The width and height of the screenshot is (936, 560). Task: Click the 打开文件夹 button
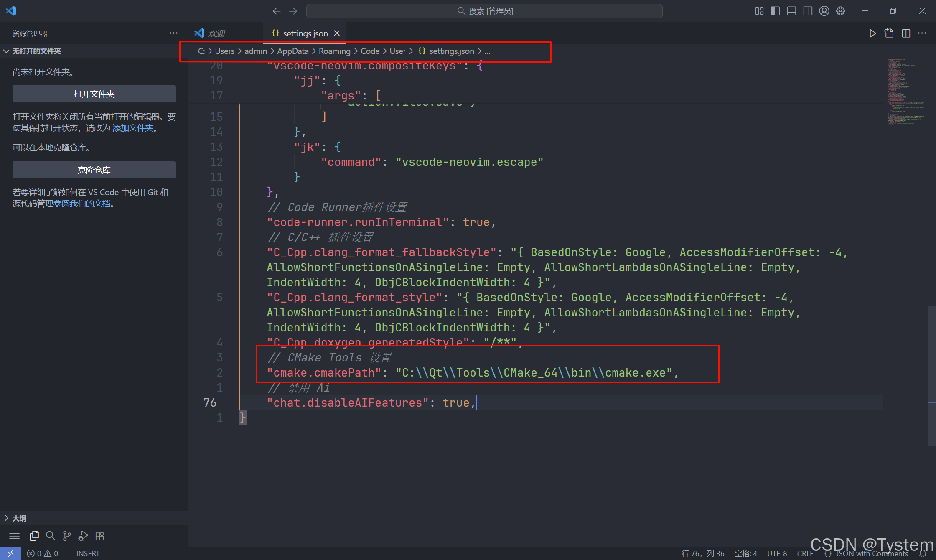pos(94,94)
